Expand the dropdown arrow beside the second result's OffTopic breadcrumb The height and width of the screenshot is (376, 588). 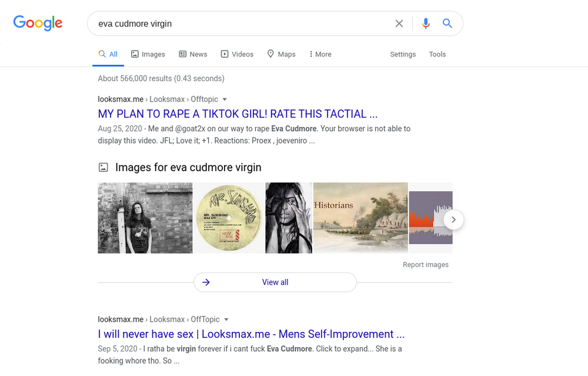click(x=226, y=320)
